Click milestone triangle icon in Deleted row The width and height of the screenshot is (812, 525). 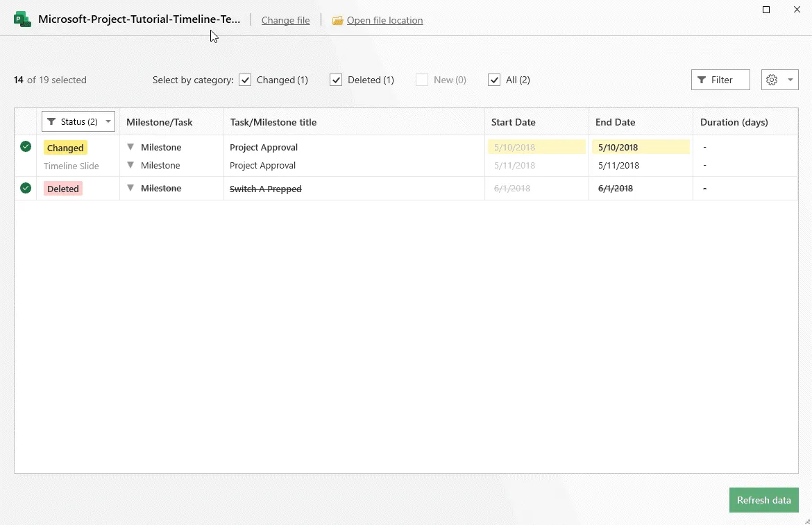coord(130,188)
